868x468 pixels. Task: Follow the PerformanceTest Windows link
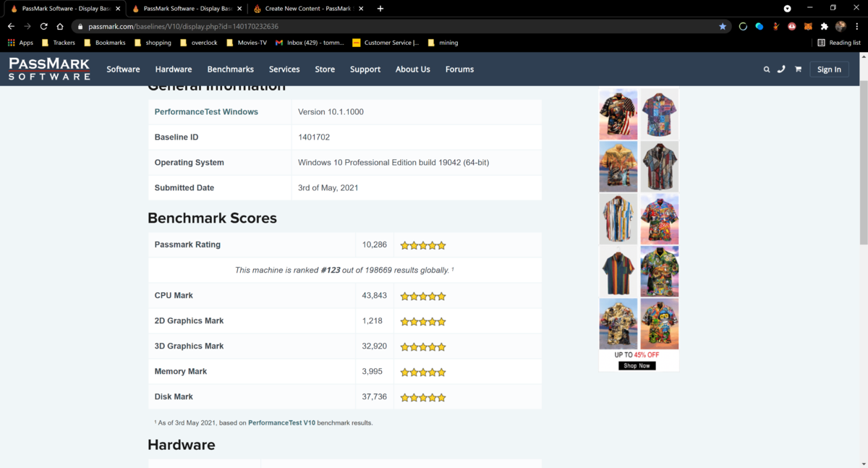click(206, 112)
